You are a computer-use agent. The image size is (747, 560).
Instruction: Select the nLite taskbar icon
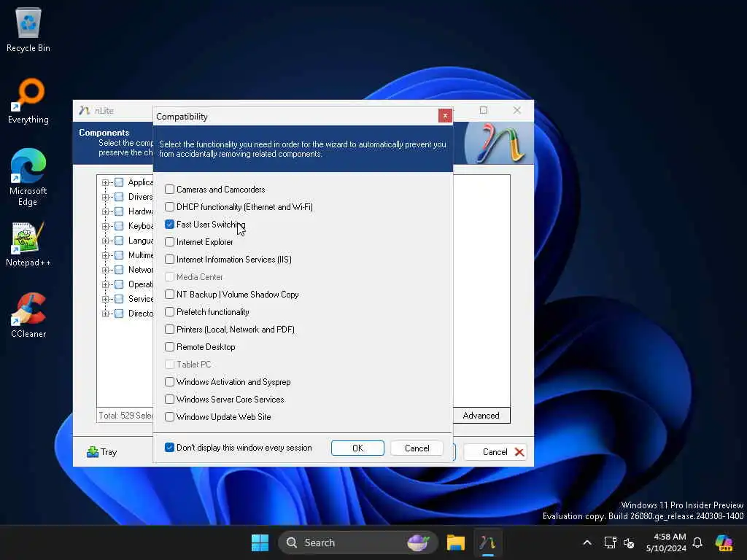pyautogui.click(x=487, y=542)
